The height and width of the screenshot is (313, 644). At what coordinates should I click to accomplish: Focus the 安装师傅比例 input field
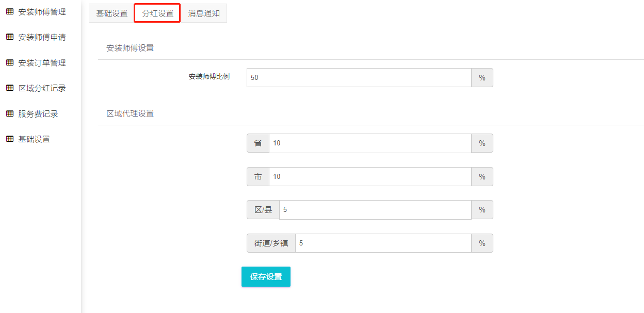pos(359,77)
